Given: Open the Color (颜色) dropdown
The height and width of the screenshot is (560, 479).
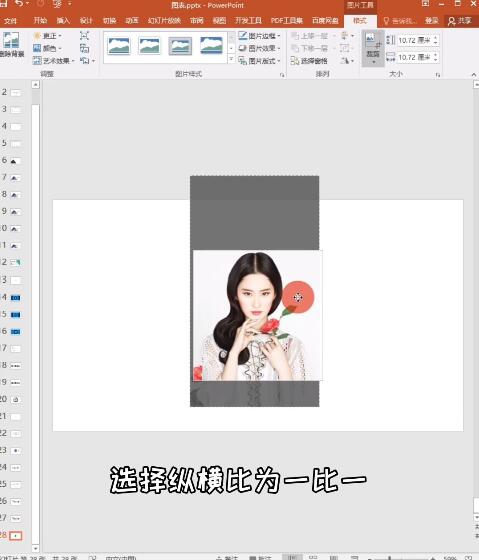Looking at the screenshot, I should [x=47, y=48].
